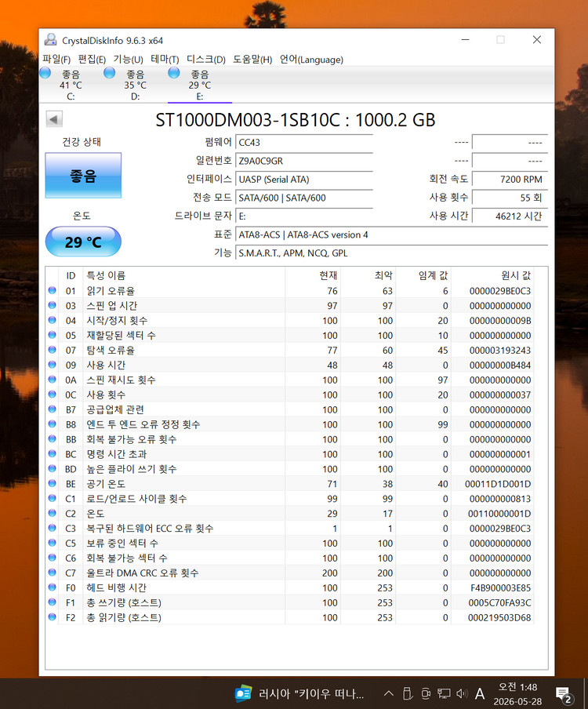This screenshot has height=709, width=588.
Task: Click the transfer mode field SATA/600
Action: 303,198
